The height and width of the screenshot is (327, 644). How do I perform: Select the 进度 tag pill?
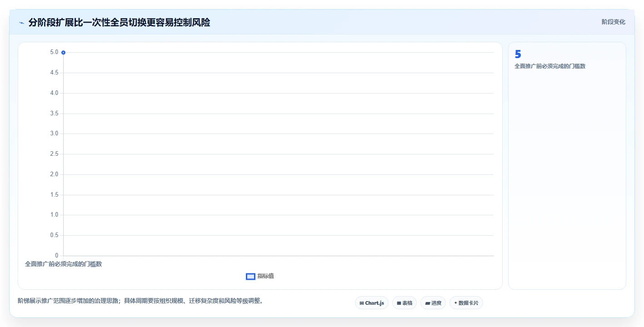click(433, 303)
